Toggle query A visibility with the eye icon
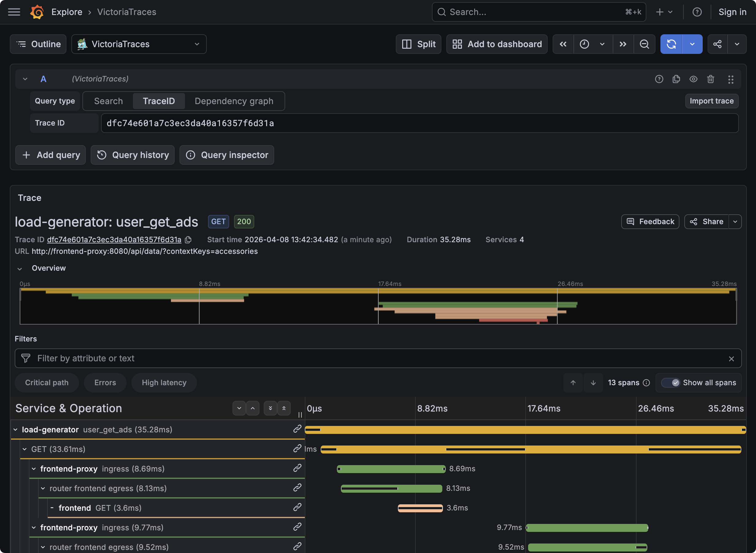This screenshot has height=553, width=756. (x=694, y=79)
